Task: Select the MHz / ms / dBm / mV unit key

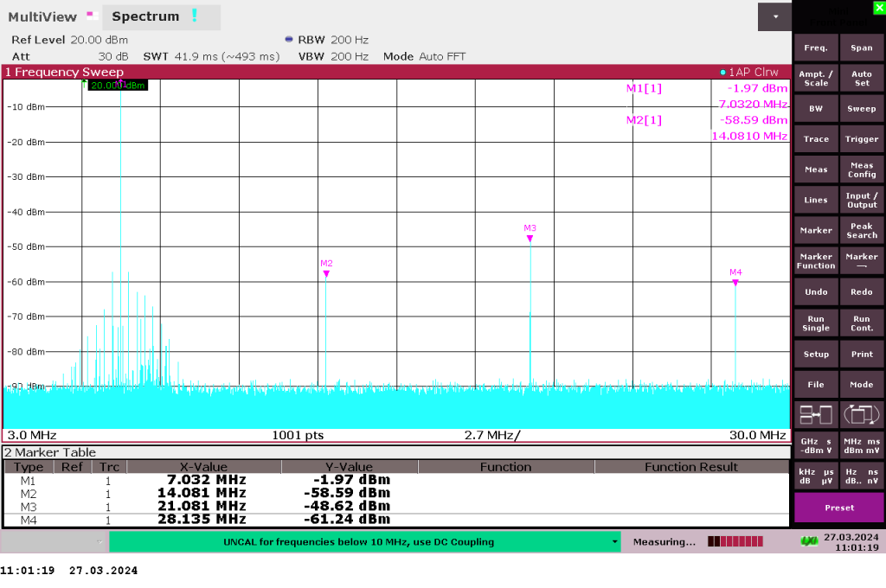Action: click(862, 445)
